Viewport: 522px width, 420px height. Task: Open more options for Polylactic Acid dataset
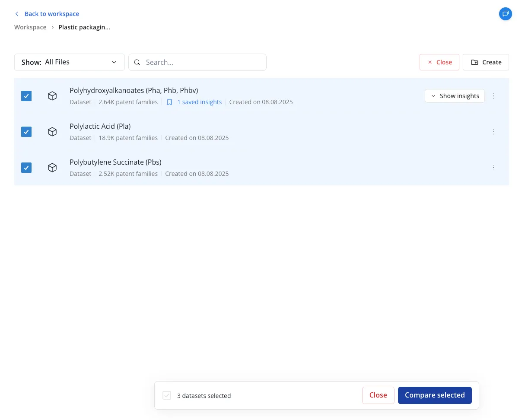[x=493, y=132]
